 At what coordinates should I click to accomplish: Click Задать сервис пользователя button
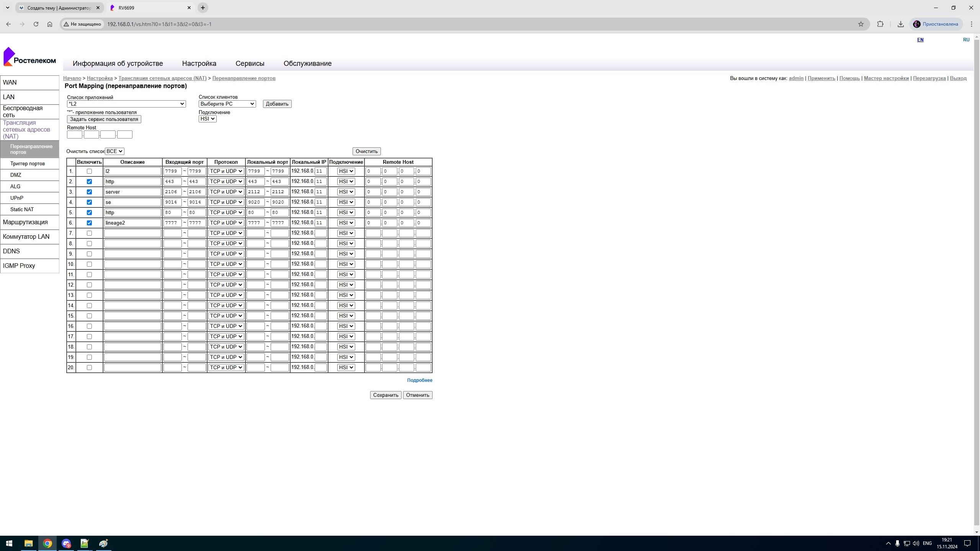pyautogui.click(x=104, y=119)
